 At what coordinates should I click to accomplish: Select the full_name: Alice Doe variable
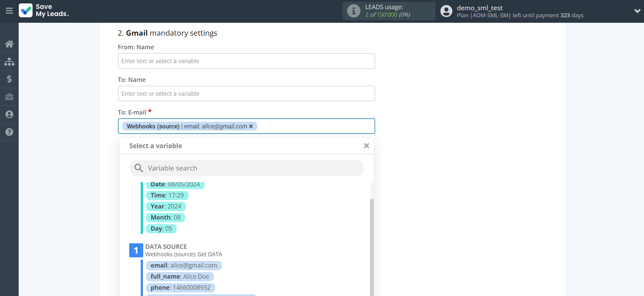click(x=180, y=277)
